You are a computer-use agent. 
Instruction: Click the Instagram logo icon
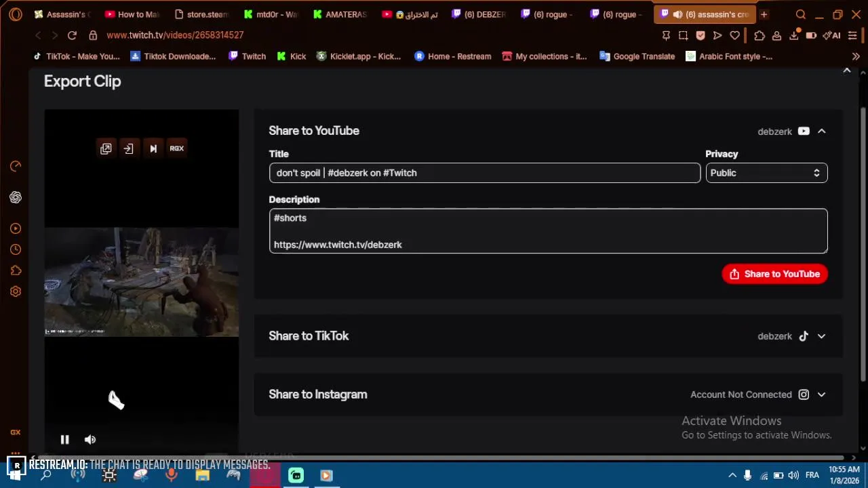804,394
